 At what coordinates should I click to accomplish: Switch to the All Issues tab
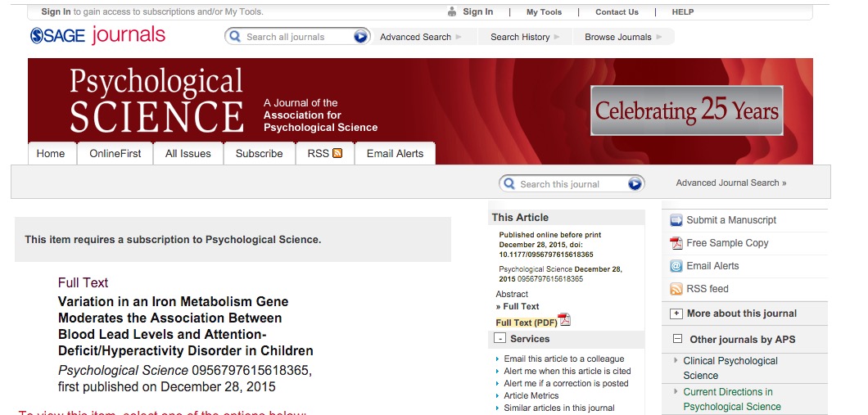tap(188, 154)
